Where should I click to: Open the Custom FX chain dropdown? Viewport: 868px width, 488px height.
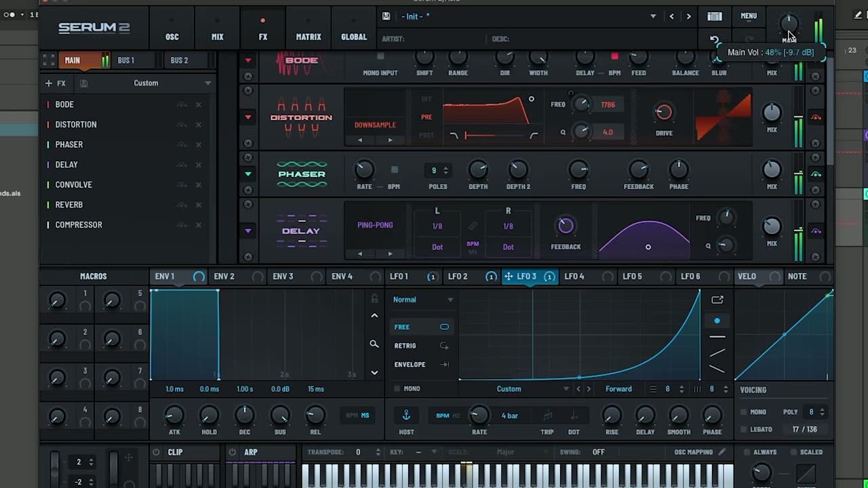click(x=208, y=83)
